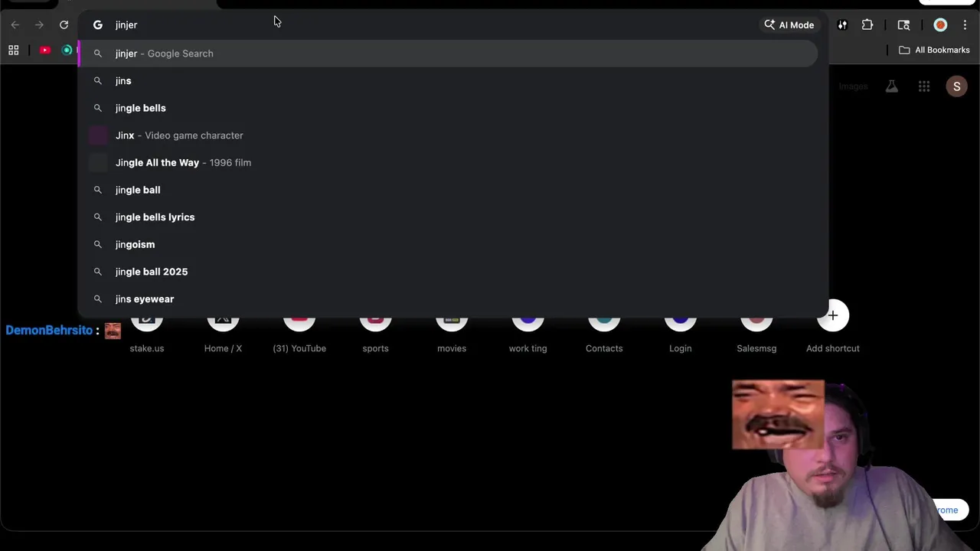Open the Extensions puzzle piece menu

[867, 25]
